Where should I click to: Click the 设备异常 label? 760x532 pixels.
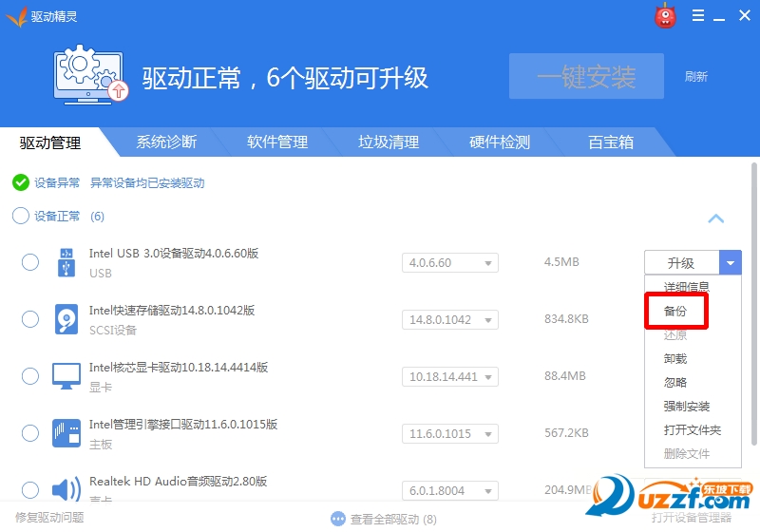coord(57,182)
